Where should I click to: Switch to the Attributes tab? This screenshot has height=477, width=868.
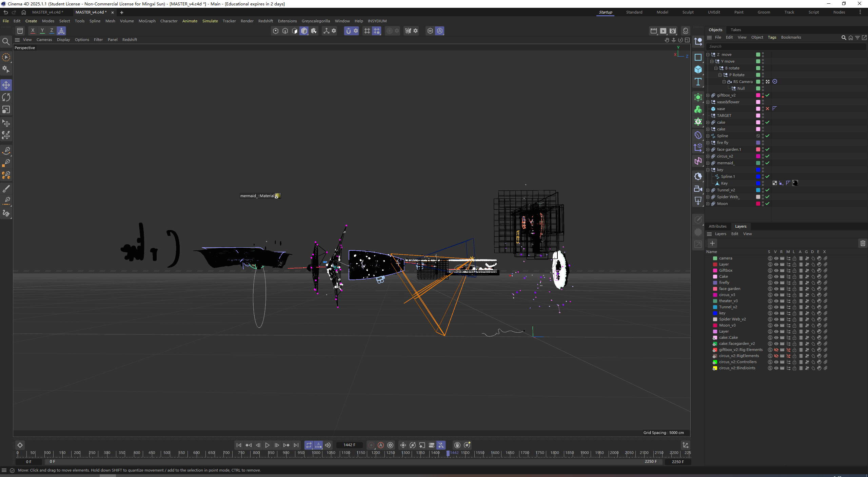(x=717, y=226)
